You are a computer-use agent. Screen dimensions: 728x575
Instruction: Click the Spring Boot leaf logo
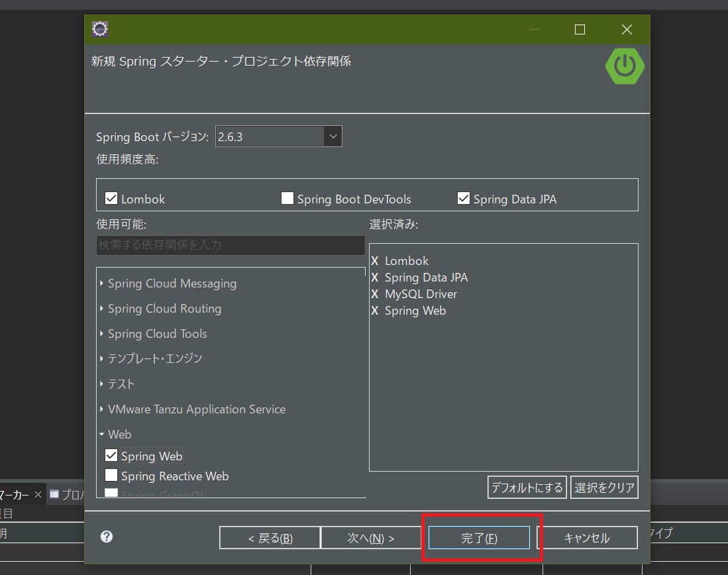click(624, 66)
